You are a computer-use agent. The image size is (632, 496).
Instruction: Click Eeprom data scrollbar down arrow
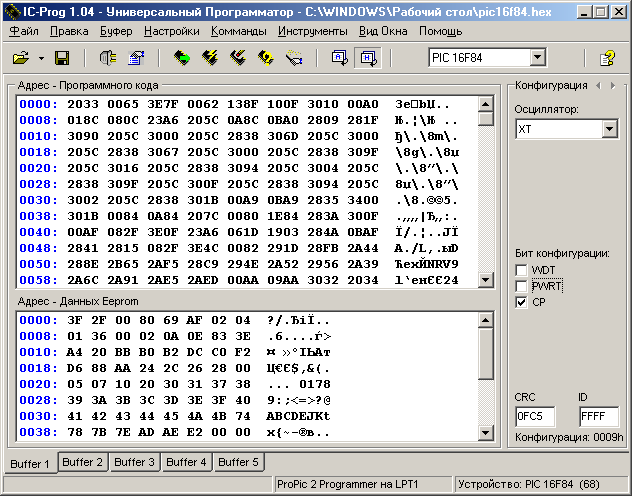(x=486, y=433)
